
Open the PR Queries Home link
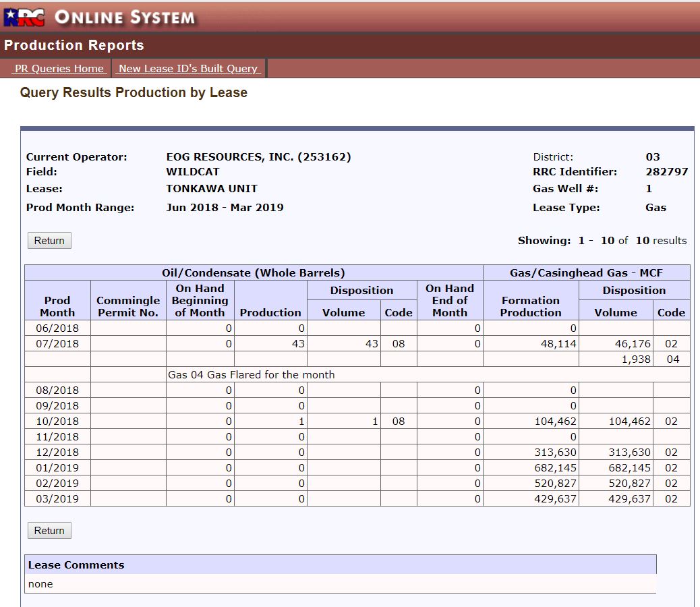[x=59, y=68]
